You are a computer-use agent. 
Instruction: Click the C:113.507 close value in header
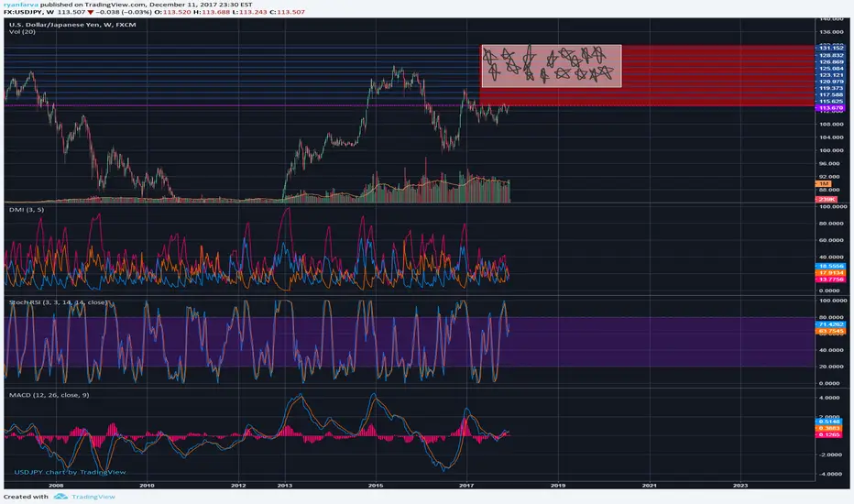[287, 12]
